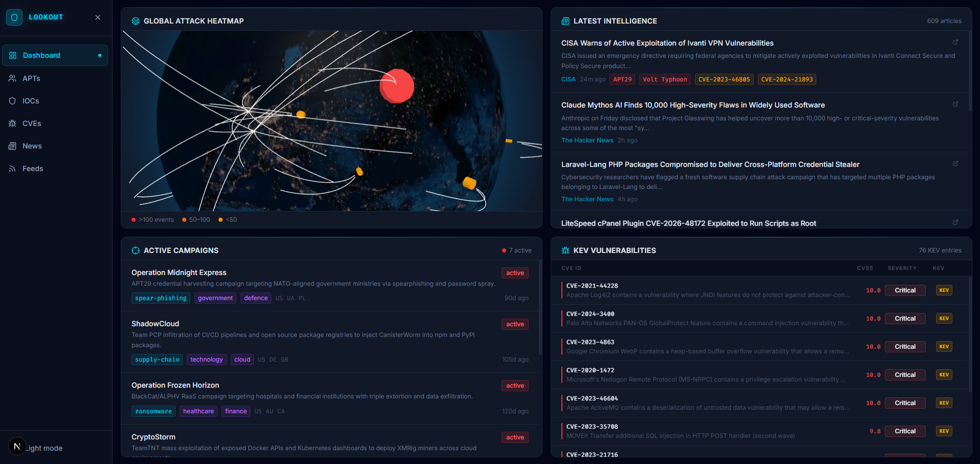Click the Latest Intelligence newspaper icon
The width and height of the screenshot is (980, 464).
point(565,21)
